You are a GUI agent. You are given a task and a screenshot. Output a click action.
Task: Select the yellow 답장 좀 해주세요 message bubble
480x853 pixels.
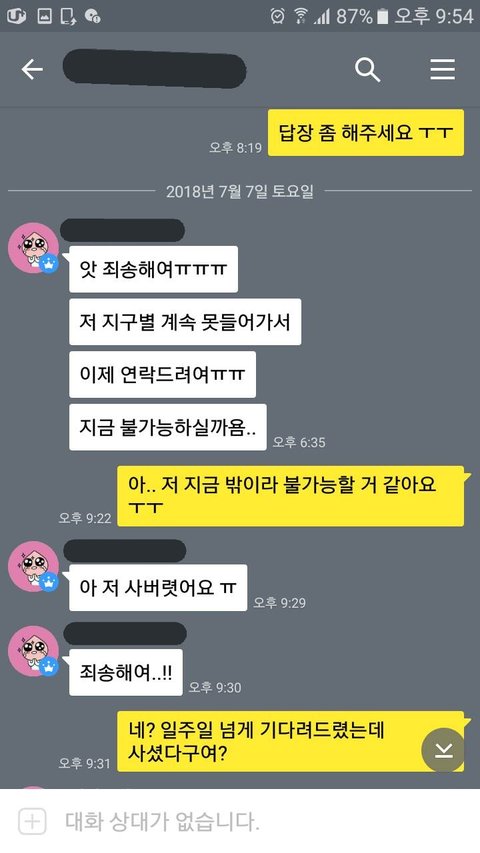coord(366,132)
